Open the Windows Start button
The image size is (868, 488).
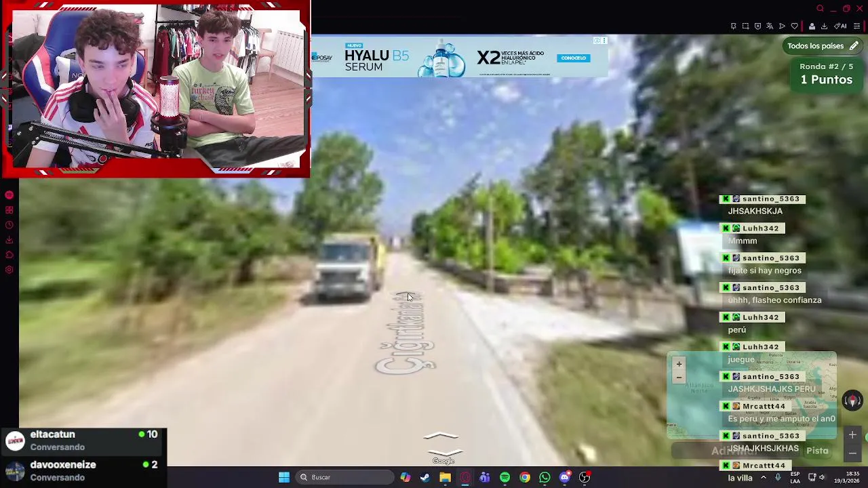click(284, 477)
